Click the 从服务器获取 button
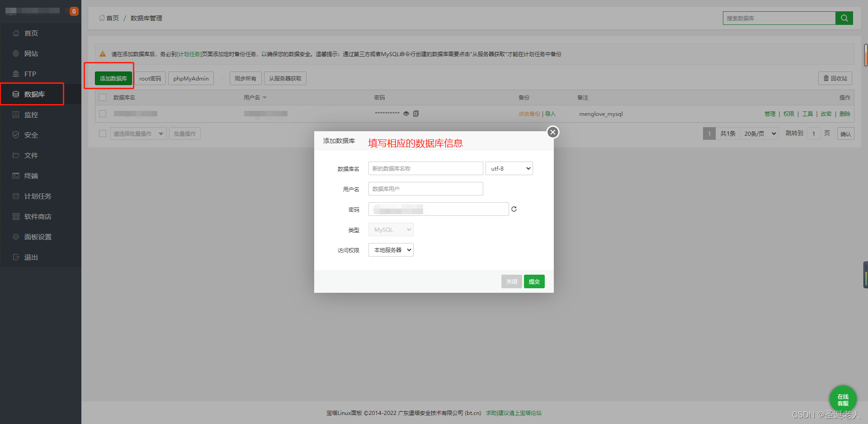This screenshot has width=868, height=424. point(285,78)
